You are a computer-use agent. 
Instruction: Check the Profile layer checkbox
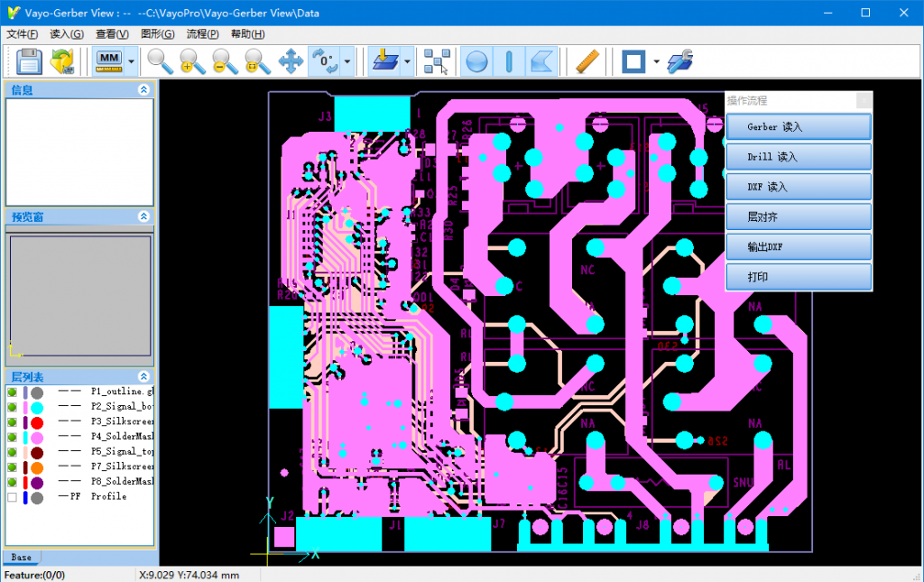coord(12,498)
